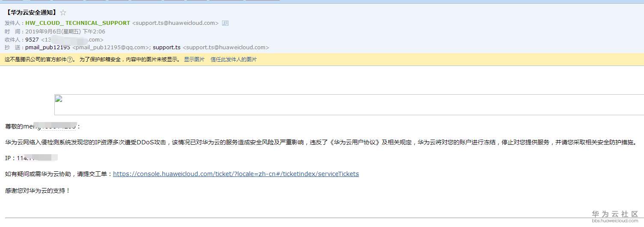Click CC recipient pmail_pub12195
Image resolution: width=644 pixels, height=227 pixels.
[47, 48]
